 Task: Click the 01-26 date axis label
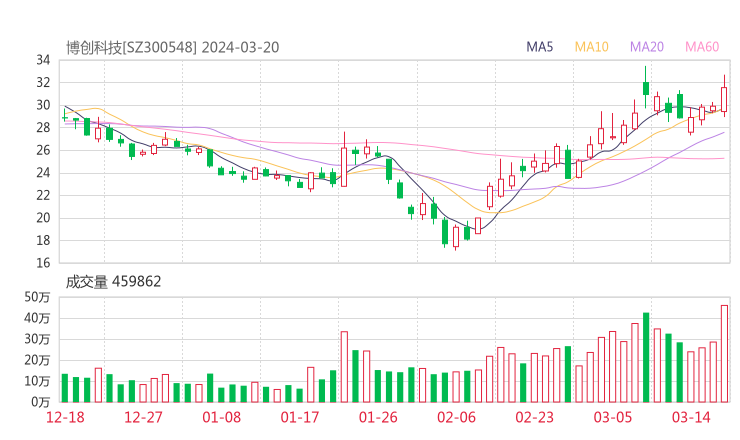coord(378,417)
